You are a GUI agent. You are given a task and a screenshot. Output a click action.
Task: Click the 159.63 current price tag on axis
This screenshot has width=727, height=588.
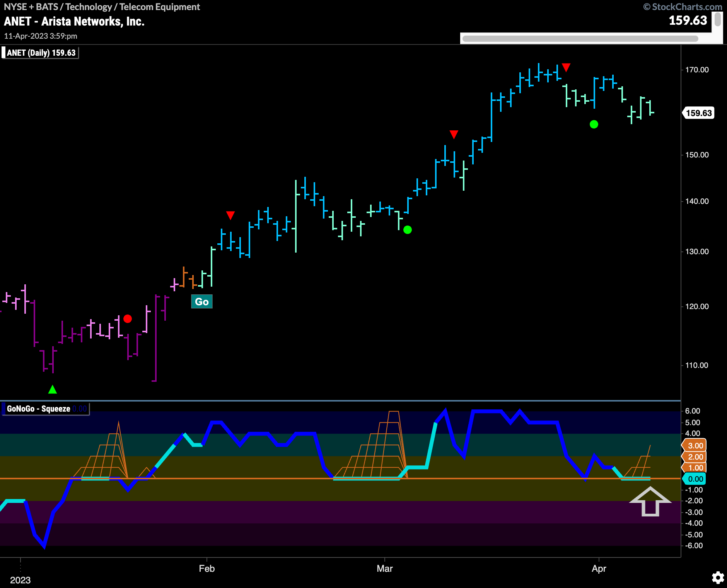[x=698, y=113]
